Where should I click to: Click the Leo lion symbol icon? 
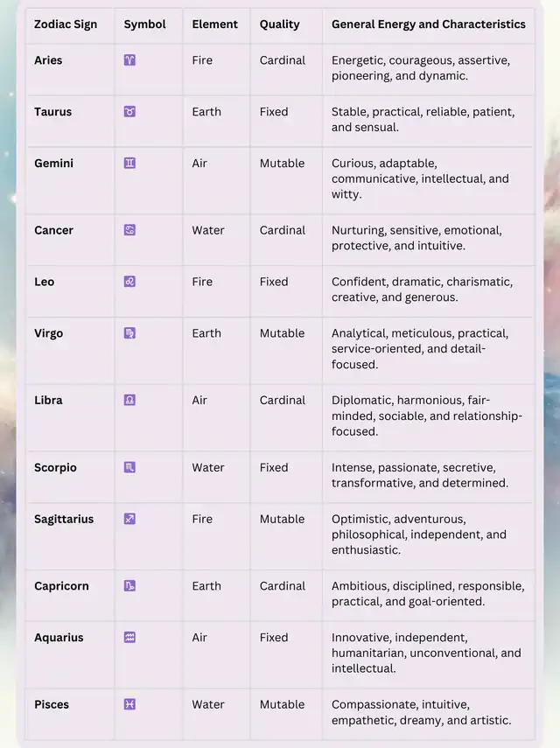tap(129, 282)
